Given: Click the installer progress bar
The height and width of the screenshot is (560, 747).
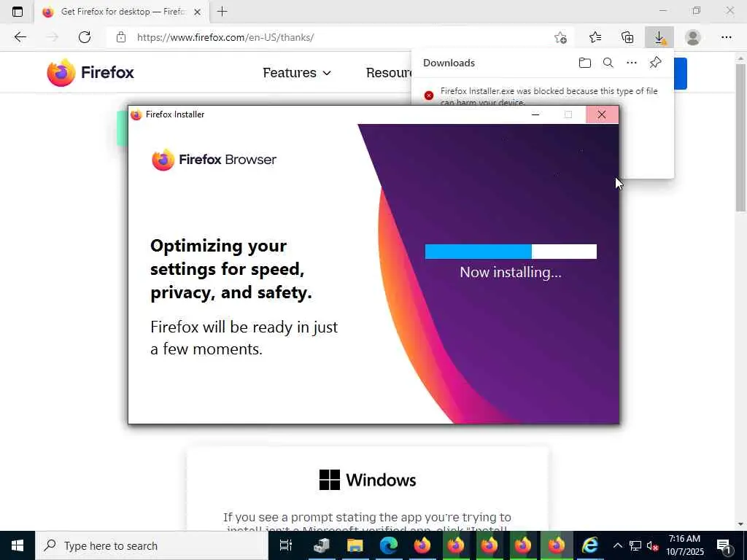Looking at the screenshot, I should click(511, 252).
